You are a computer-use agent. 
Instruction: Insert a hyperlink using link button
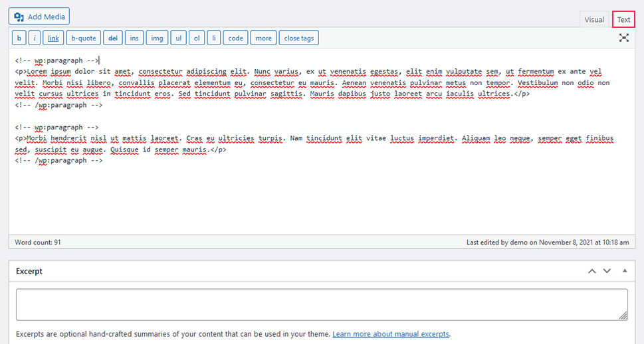(x=53, y=38)
